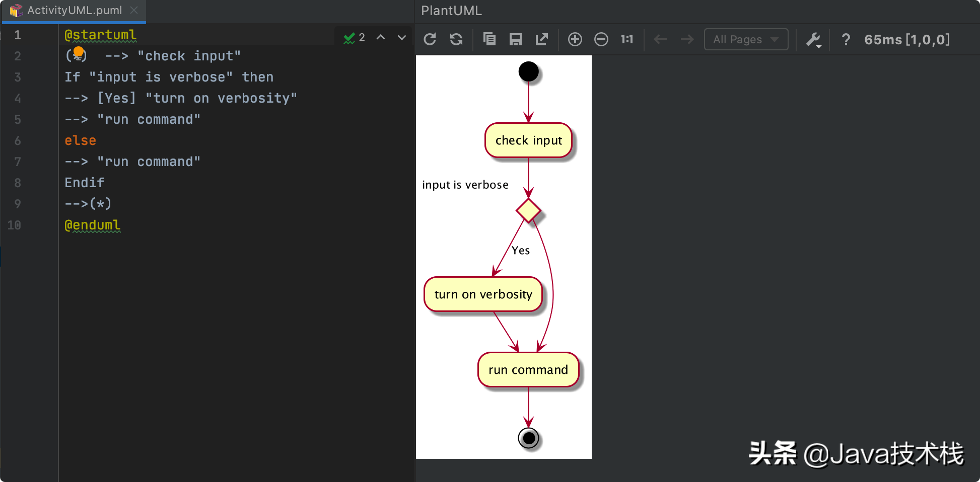Viewport: 980px width, 482px height.
Task: Click "turn on verbosity" text in code
Action: [221, 98]
